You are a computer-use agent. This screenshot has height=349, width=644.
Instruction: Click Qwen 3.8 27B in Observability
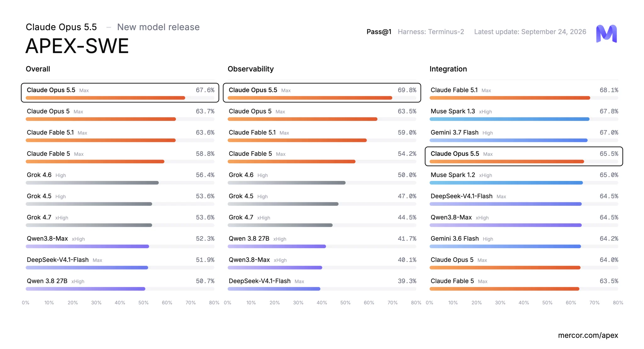249,238
